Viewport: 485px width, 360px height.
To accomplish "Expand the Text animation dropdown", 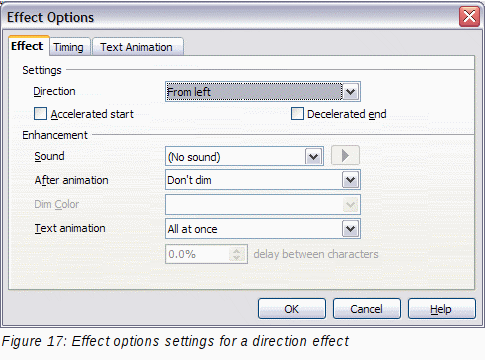I will (351, 229).
